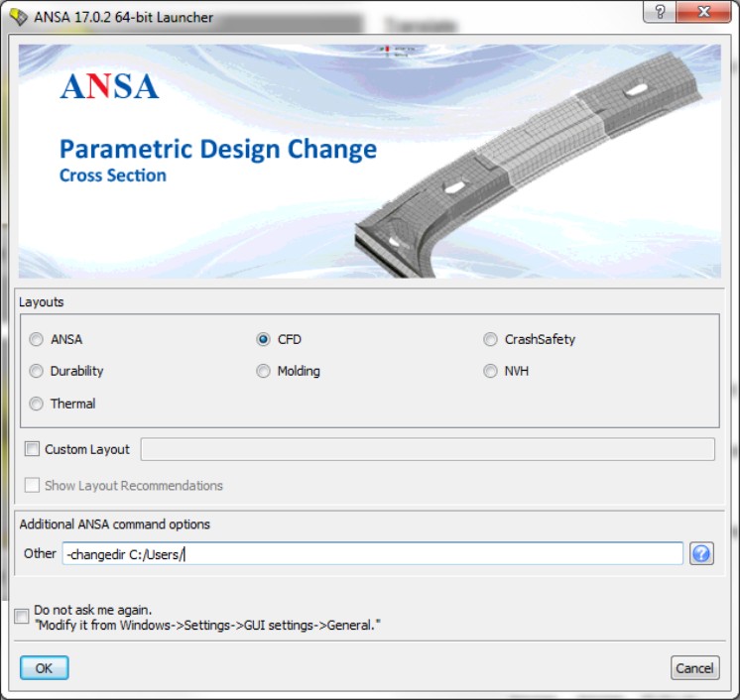Click the ANSA launcher app icon in title bar

click(19, 17)
